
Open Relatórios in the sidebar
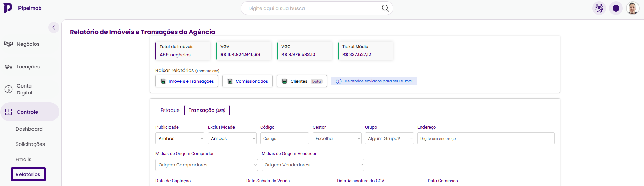click(28, 174)
